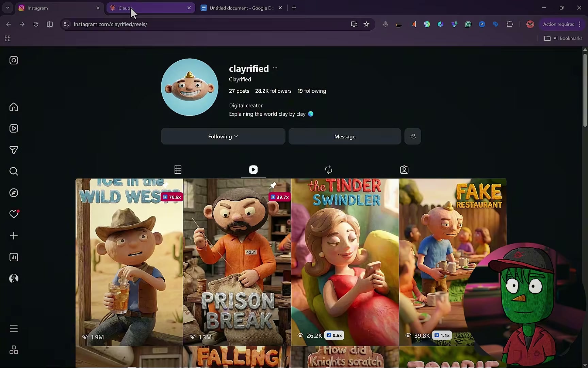Toggle the browser split view icon
This screenshot has width=588, height=368.
50,24
